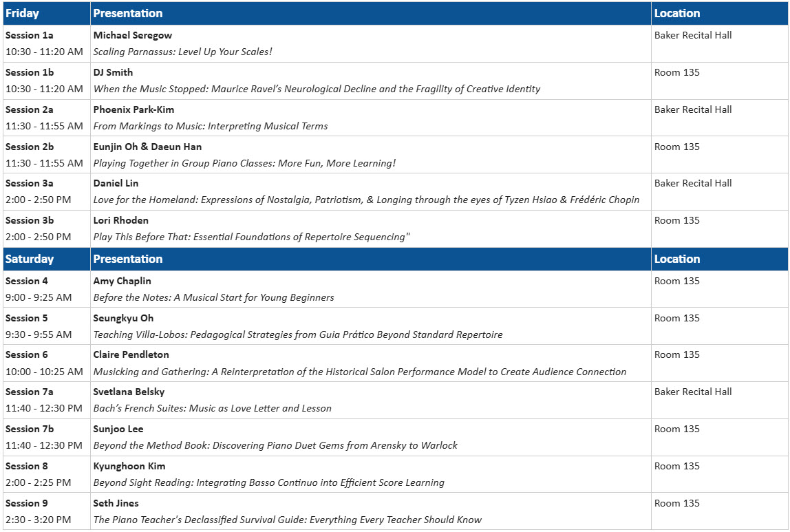Click Svetlana Belsky in Session 7a

tap(129, 392)
